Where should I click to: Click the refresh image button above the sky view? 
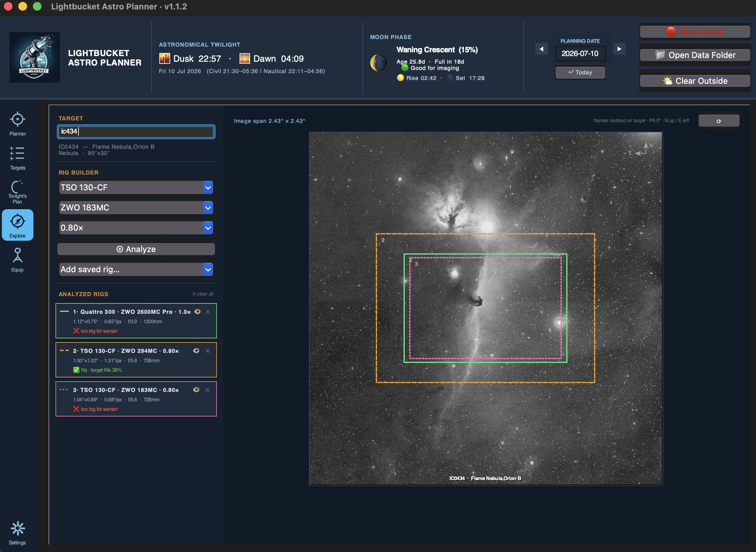click(719, 121)
